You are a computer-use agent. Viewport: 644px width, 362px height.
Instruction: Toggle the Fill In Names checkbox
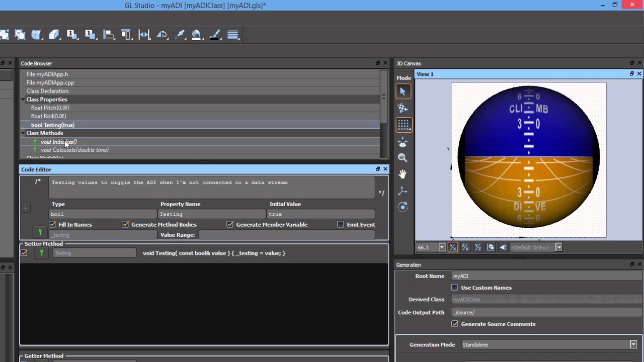[x=52, y=224]
